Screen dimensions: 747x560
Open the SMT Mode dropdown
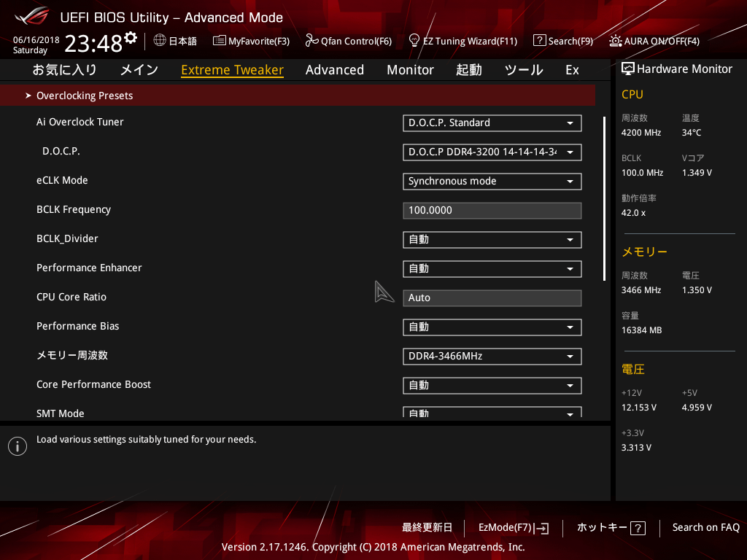pos(492,412)
